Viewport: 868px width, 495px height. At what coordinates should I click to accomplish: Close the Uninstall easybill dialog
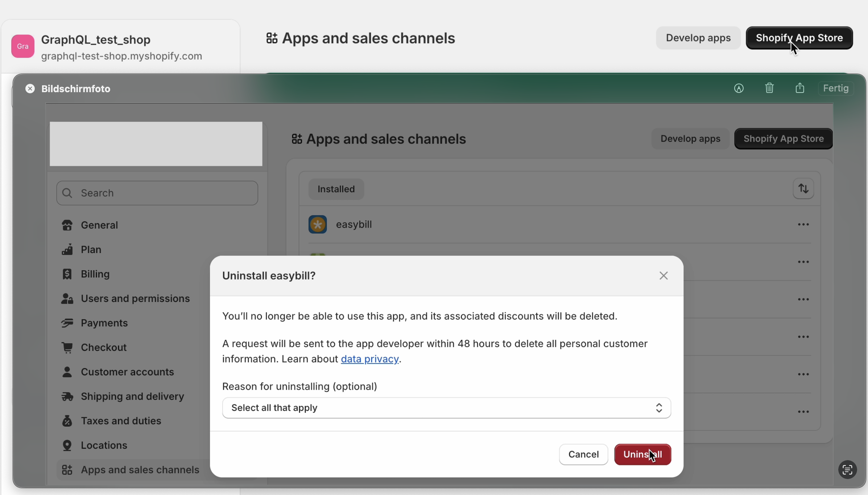pos(663,275)
